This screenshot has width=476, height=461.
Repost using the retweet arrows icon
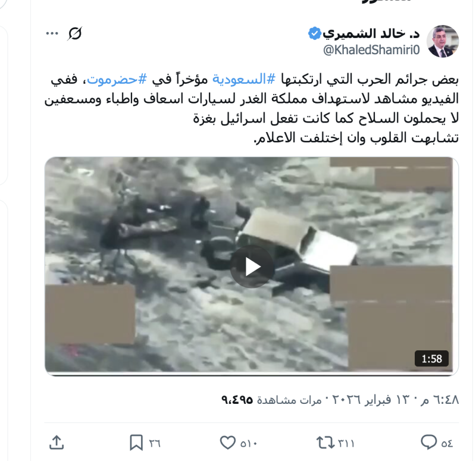(325, 443)
